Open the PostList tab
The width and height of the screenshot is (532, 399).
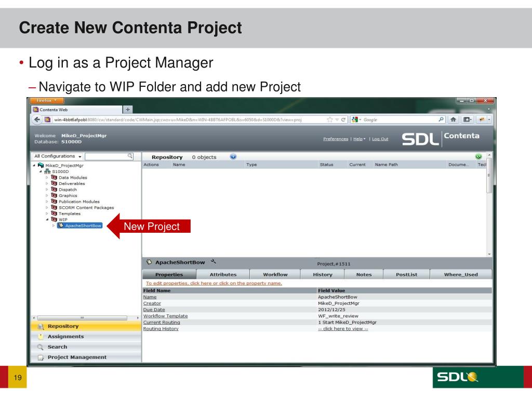click(406, 274)
